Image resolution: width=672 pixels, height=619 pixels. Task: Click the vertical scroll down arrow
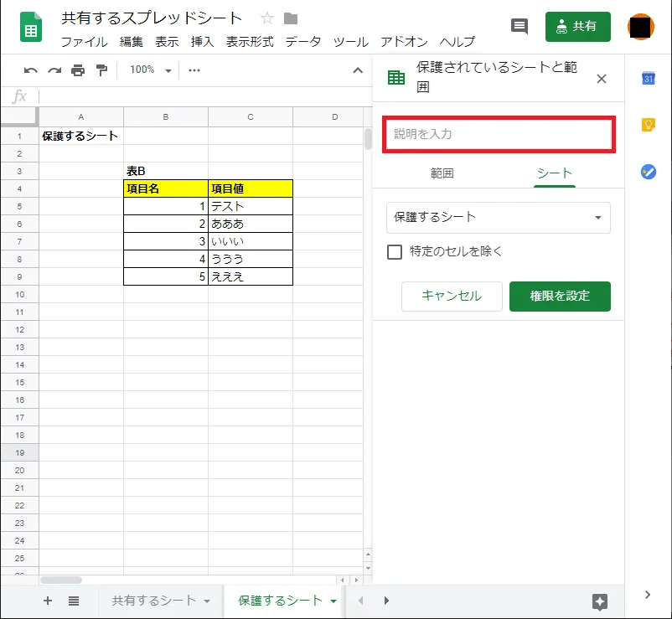(x=368, y=569)
